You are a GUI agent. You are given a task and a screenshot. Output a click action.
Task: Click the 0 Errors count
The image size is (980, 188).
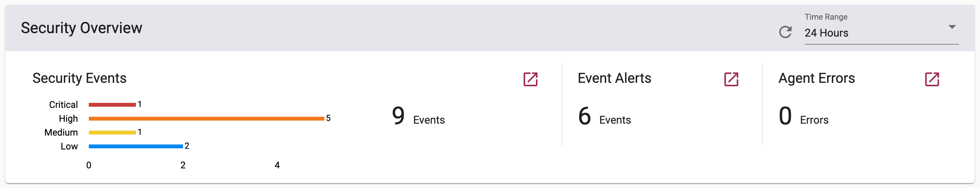[x=804, y=116]
